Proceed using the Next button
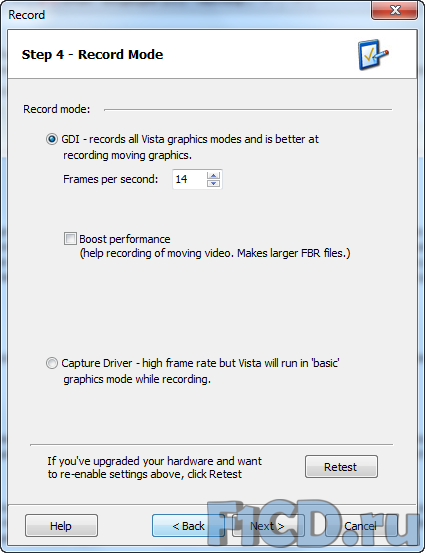The height and width of the screenshot is (553, 425). 268,525
